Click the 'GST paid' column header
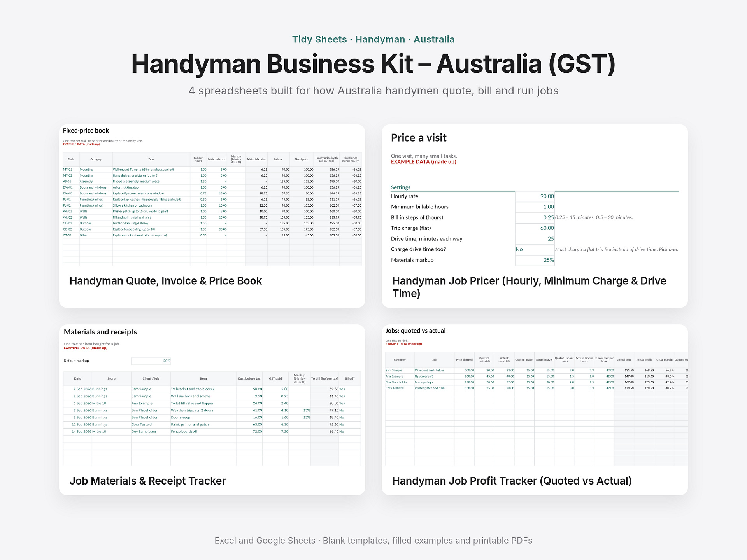 coord(275,379)
